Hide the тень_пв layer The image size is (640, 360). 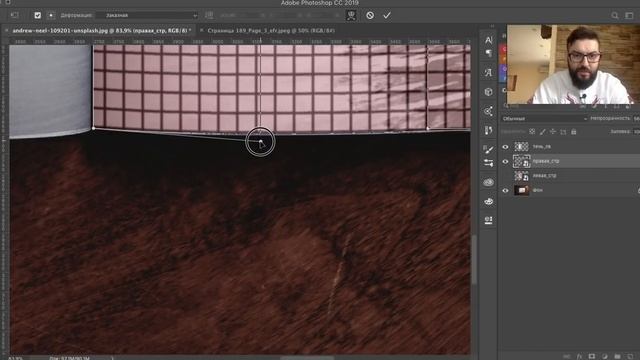pos(505,147)
